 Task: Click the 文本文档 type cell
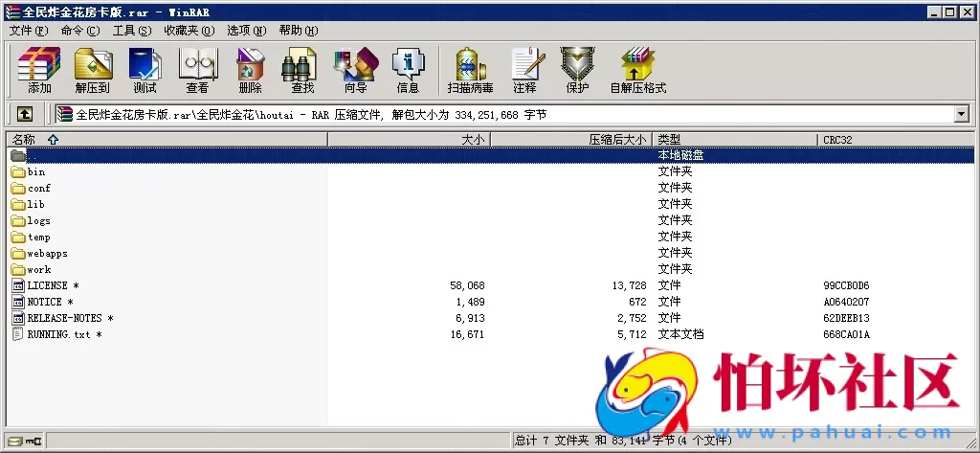680,334
